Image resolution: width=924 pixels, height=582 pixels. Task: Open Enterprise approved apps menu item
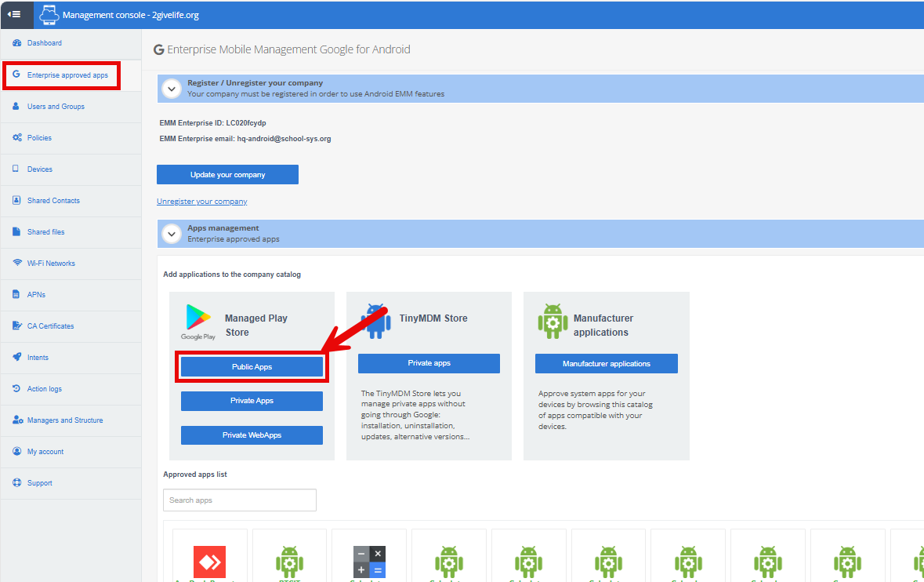coord(67,75)
